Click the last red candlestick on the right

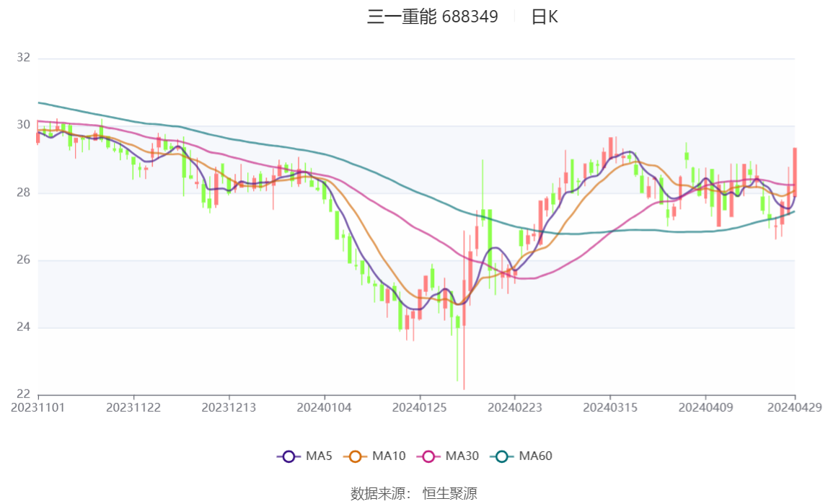[794, 172]
